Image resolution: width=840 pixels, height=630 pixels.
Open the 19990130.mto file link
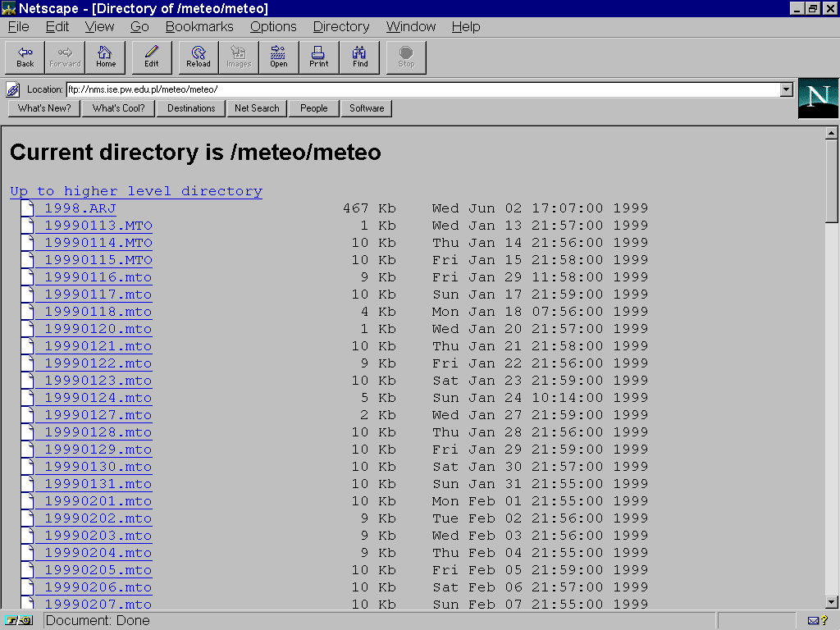[x=98, y=467]
